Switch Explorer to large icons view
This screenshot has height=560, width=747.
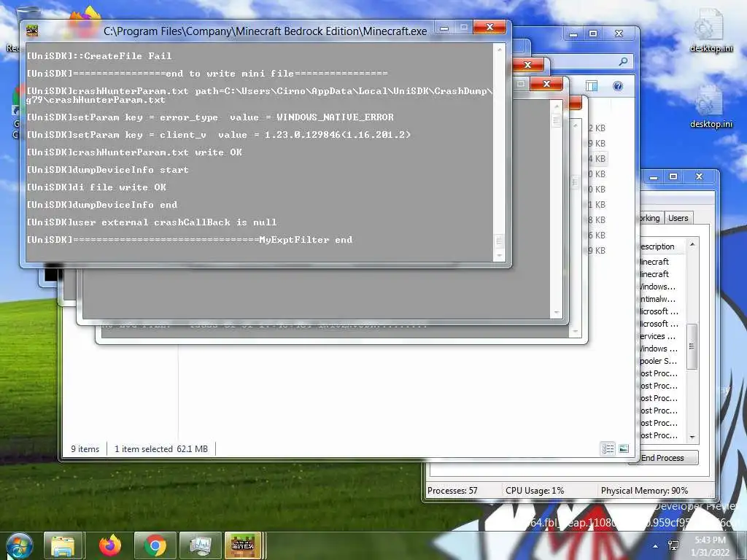(624, 448)
